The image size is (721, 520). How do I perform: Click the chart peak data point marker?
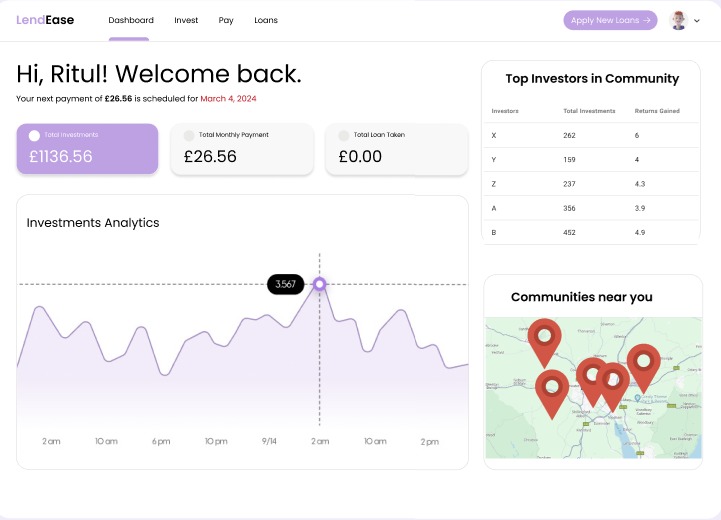pyautogui.click(x=320, y=284)
